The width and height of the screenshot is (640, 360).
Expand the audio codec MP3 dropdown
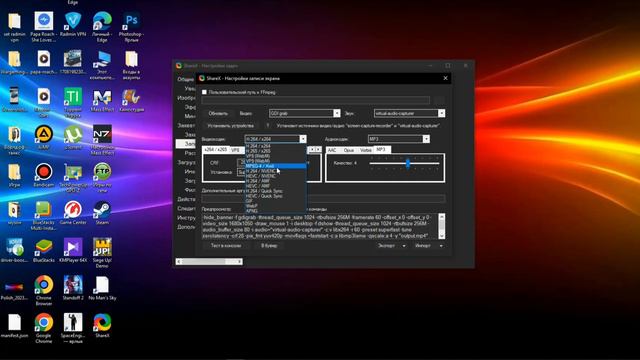pos(426,139)
